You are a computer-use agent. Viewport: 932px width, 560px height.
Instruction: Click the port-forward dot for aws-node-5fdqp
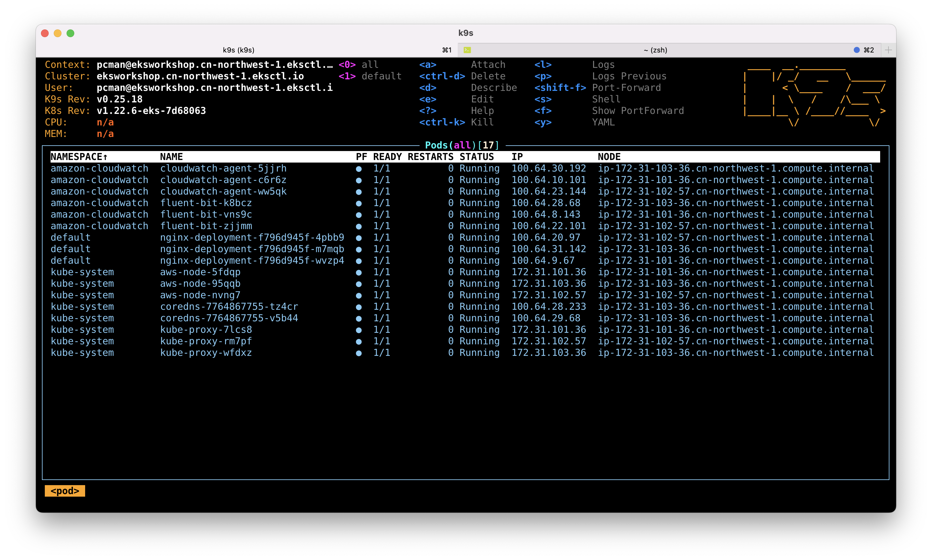point(359,273)
